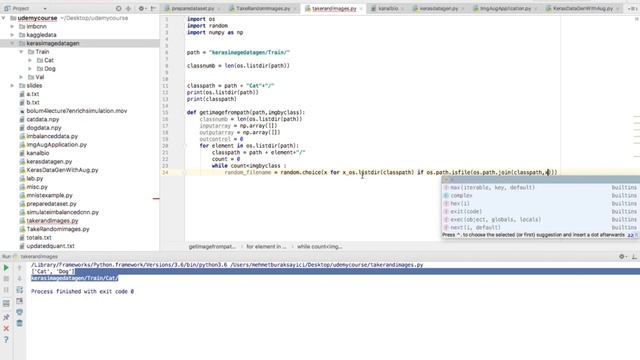Click line 15 def getimagefrompath code

click(x=246, y=112)
